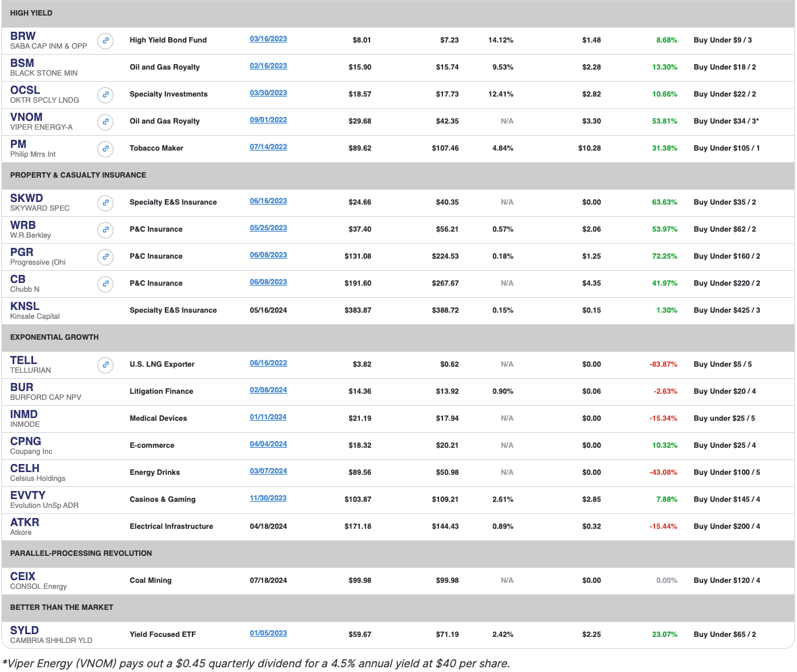Click the 14.12% yield for BRW
This screenshot has height=672, width=797.
coord(500,40)
